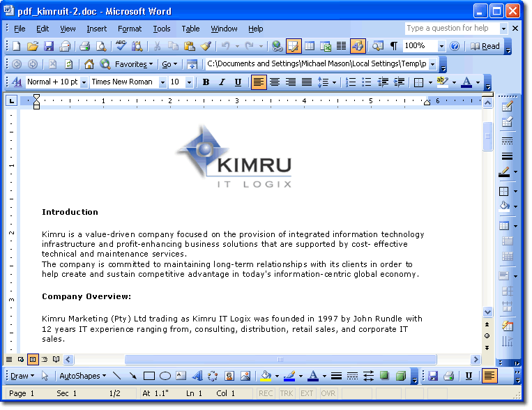532x410 pixels.
Task: Insert WordArt from Drawing toolbar
Action: (x=197, y=376)
